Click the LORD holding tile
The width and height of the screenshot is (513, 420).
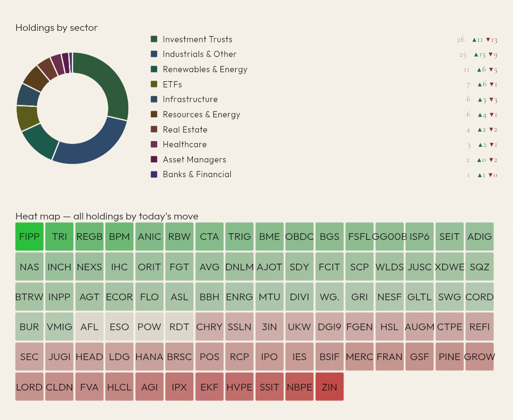click(29, 387)
